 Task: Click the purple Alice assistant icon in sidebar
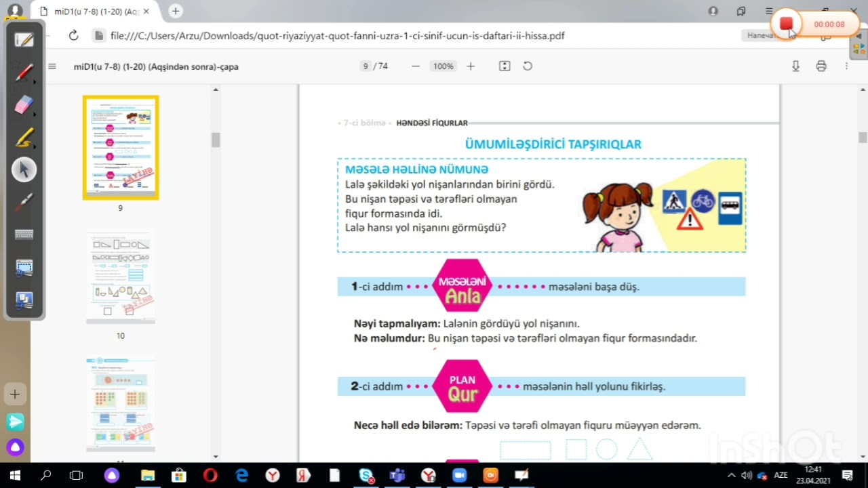tap(15, 447)
